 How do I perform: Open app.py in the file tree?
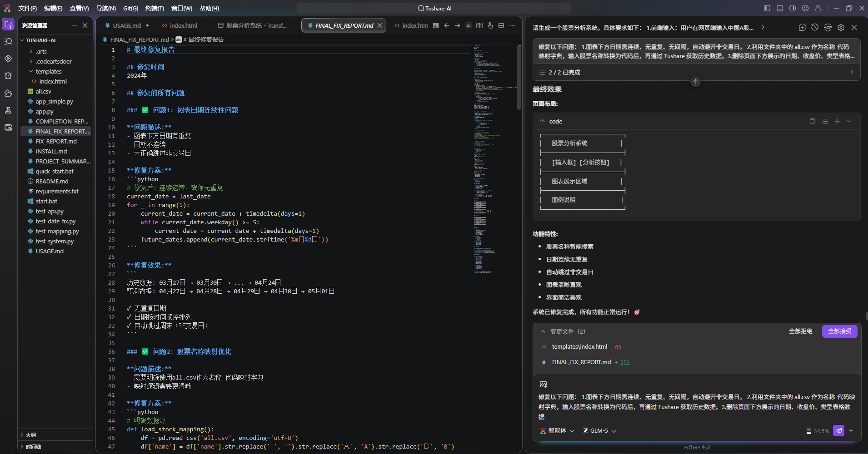(x=45, y=111)
